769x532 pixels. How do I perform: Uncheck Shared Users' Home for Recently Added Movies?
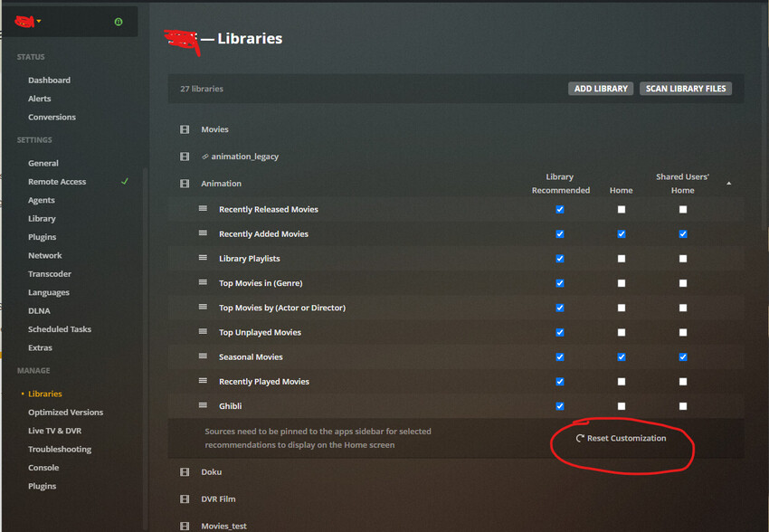pos(683,234)
